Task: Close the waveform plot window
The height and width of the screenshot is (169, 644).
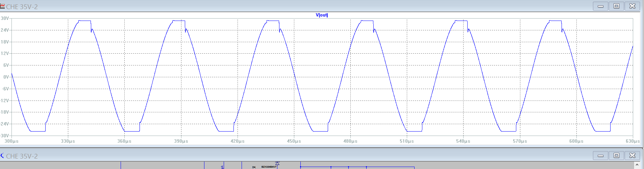Action: click(x=632, y=6)
